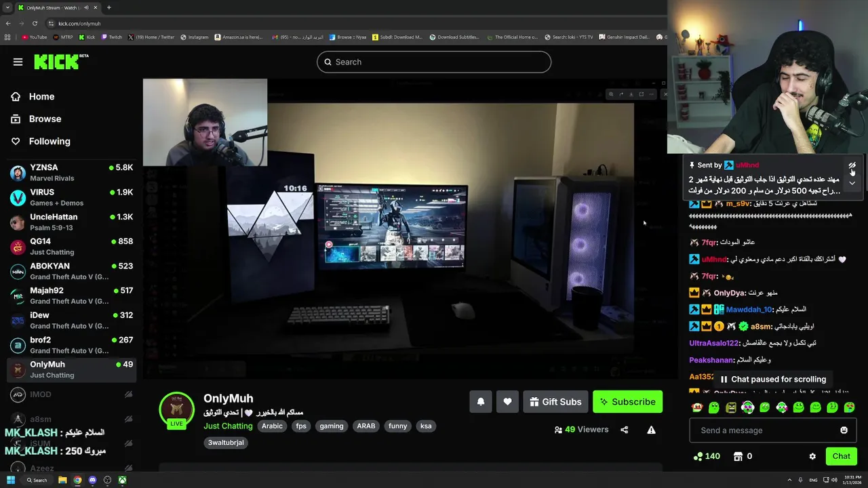Click the Just Chatting category link
The image size is (868, 488).
(x=228, y=426)
